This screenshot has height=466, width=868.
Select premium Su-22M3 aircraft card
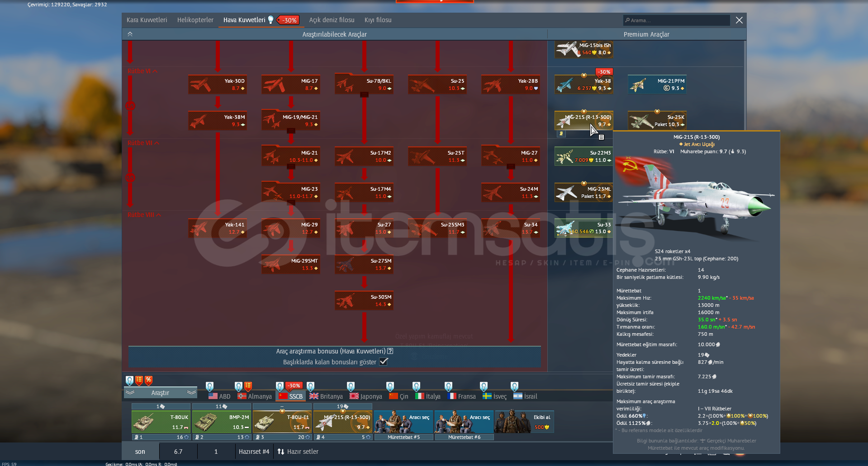pyautogui.click(x=584, y=156)
